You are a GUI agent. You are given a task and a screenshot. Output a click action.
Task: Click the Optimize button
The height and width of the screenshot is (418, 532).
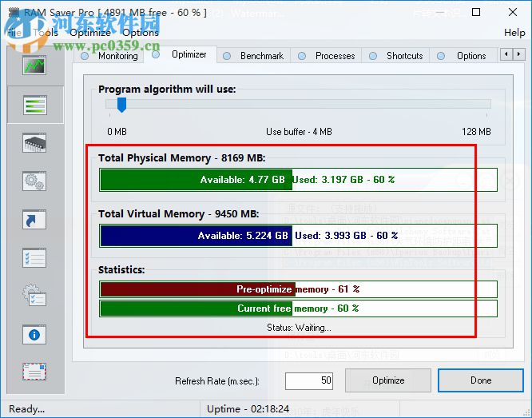pos(388,380)
